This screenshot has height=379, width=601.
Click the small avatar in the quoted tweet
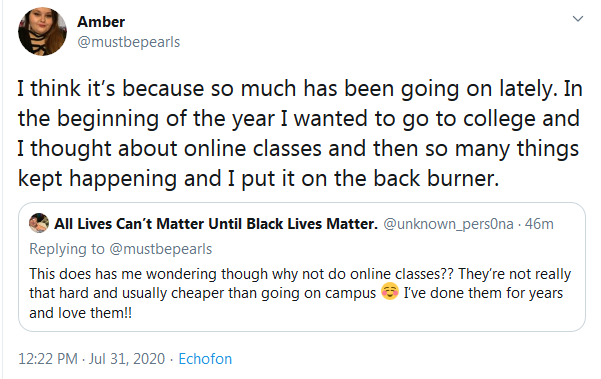[x=39, y=223]
